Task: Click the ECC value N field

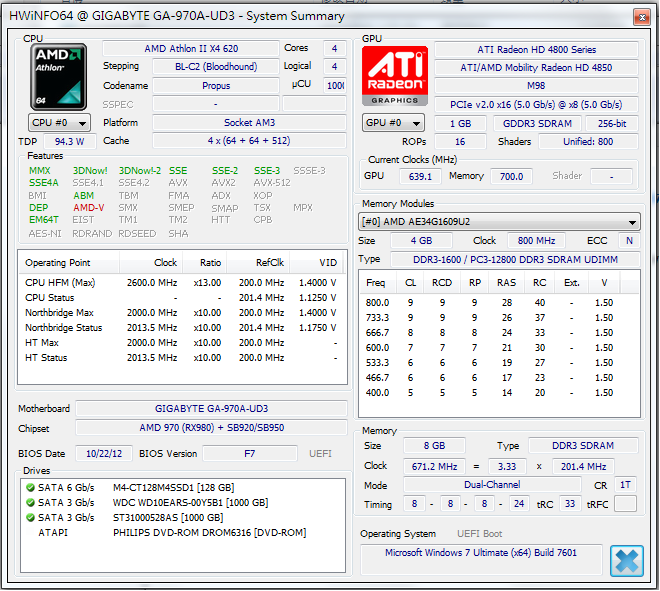Action: 629,241
